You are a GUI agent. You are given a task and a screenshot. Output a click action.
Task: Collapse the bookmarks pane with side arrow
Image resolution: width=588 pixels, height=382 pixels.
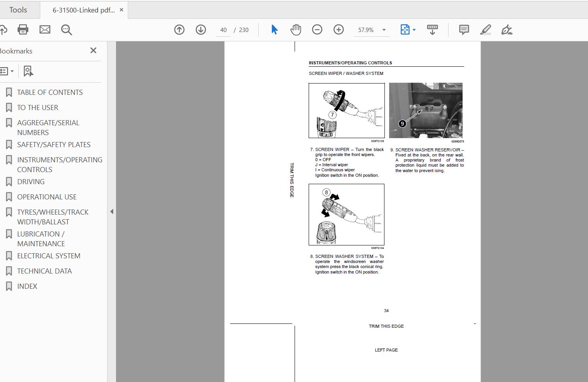pos(112,211)
